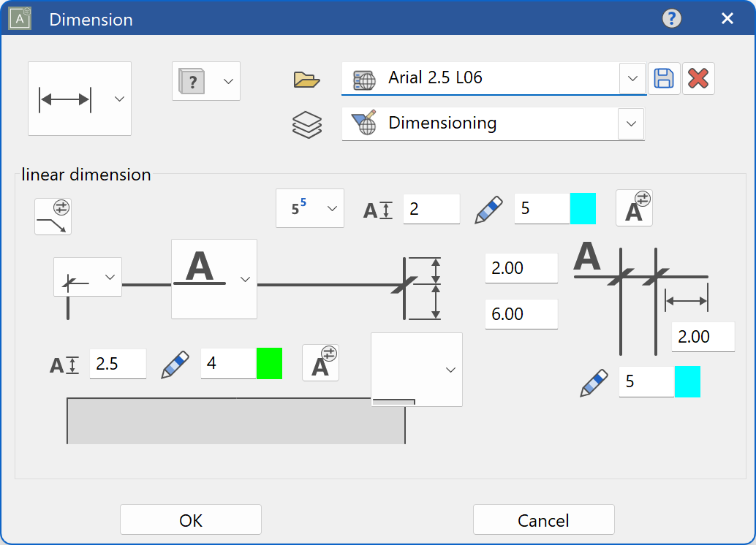Viewport: 756px width, 545px height.
Task: Open the folder icon to browse dimension styles
Action: (x=307, y=80)
